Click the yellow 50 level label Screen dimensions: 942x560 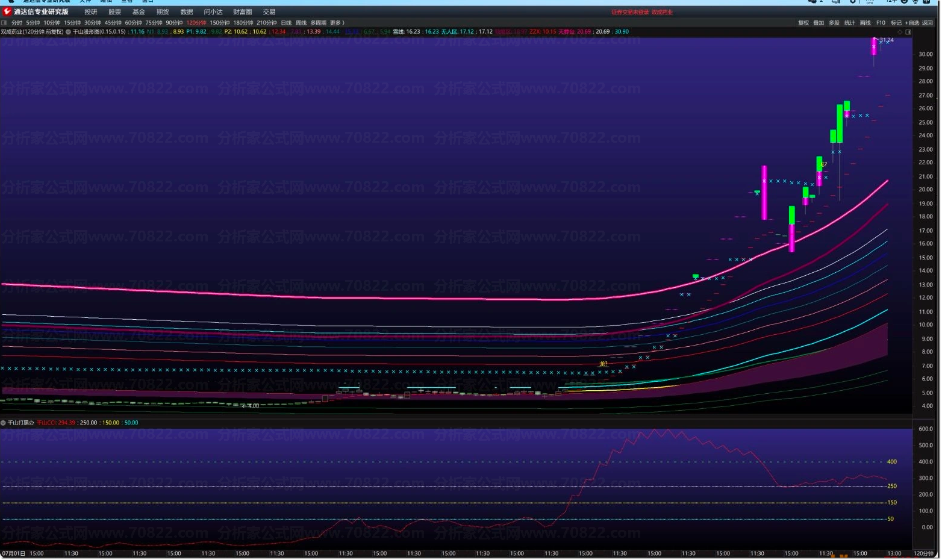891,518
